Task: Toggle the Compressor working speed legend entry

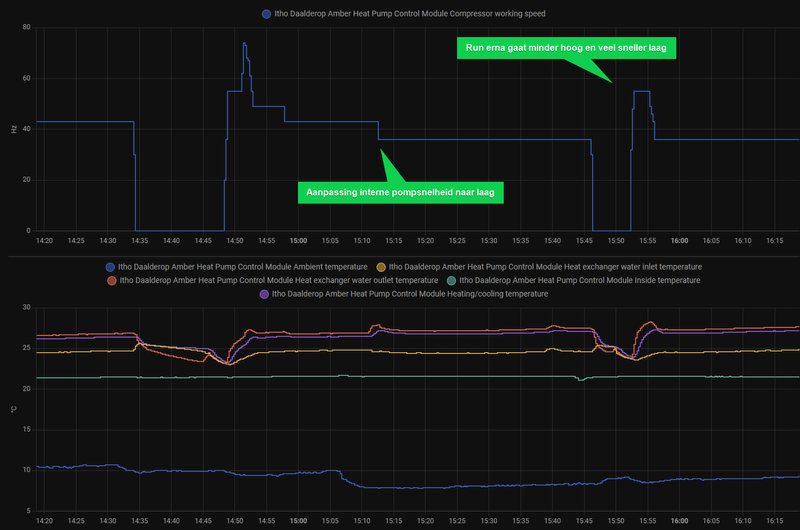Action: 404,14
